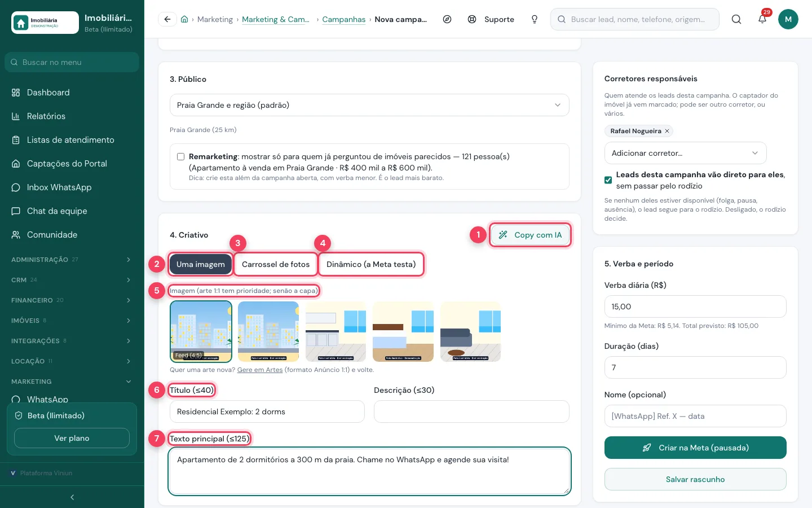
Task: Open Chat da equipe
Action: [x=72, y=211]
